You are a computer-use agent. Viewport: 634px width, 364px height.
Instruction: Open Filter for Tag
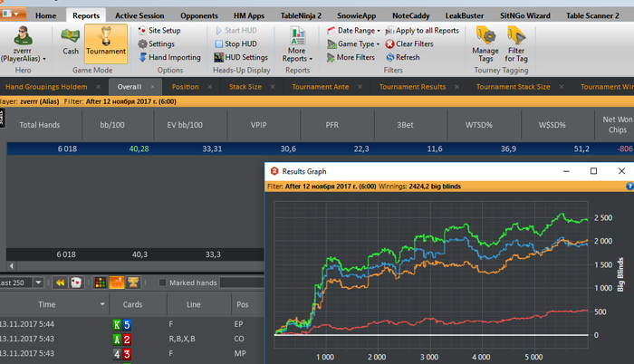pos(516,44)
